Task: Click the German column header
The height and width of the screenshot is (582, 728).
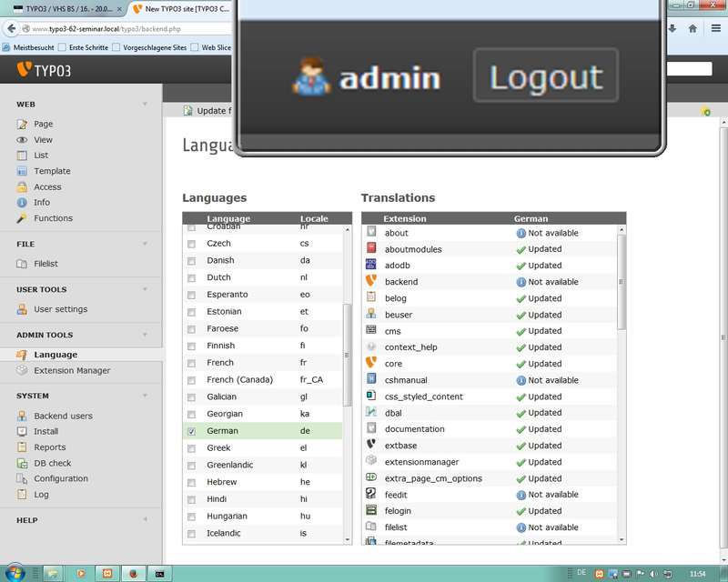Action: tap(531, 218)
